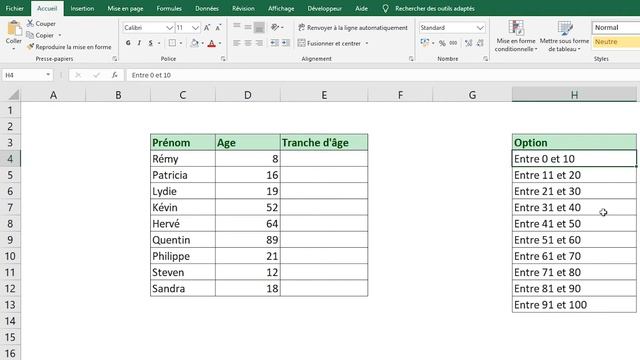
Task: Increase font size with the large A
Action: pos(207,27)
